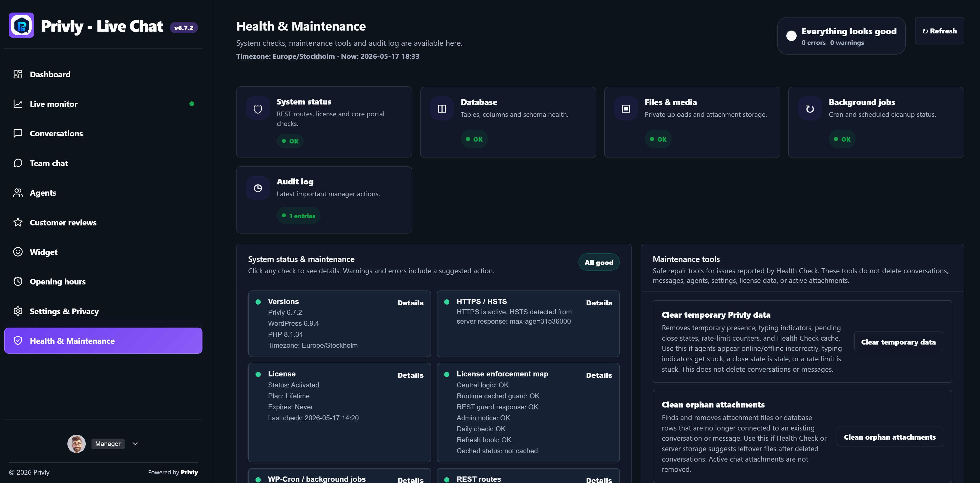The image size is (980, 483).
Task: Click the "Cached status: not cached" line
Action: coord(497,451)
